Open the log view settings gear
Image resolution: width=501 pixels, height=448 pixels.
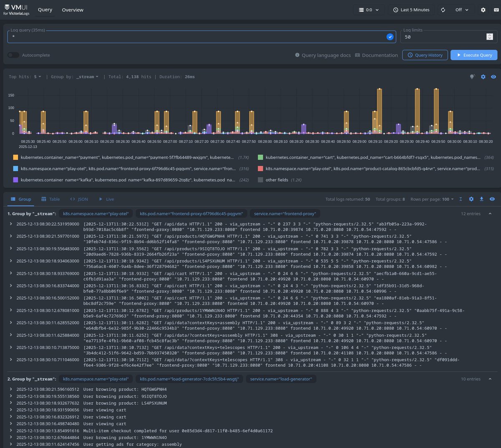pos(471,199)
